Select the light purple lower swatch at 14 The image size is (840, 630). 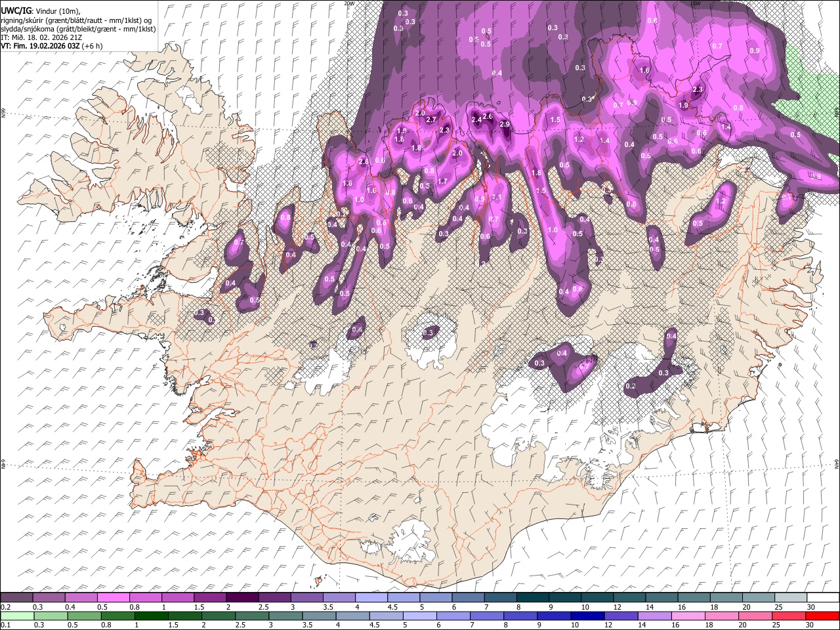(x=654, y=616)
